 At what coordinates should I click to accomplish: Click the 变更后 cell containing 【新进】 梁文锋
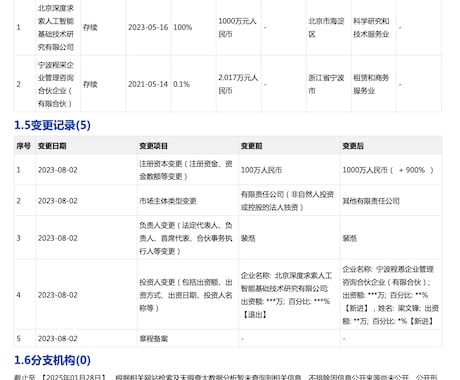(x=390, y=295)
